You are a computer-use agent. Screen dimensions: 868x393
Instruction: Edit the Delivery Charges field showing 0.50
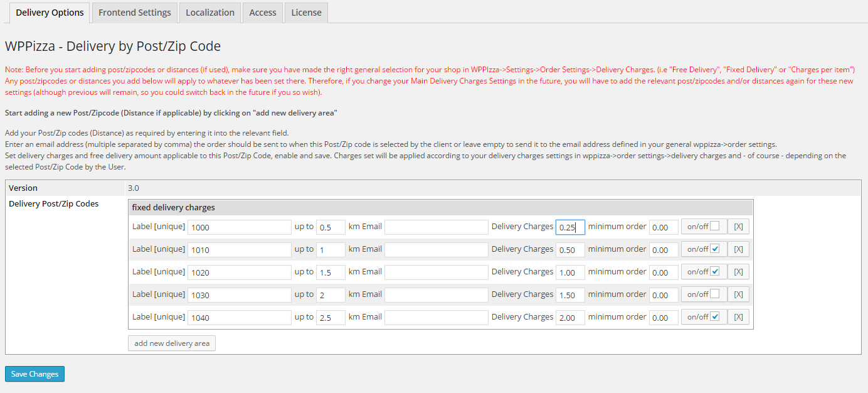click(570, 250)
